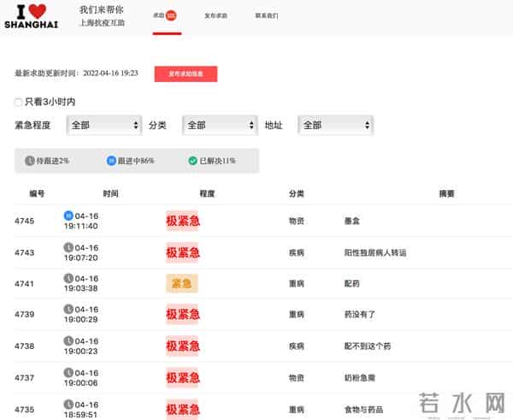The height and width of the screenshot is (420, 513).
Task: Click the 摘要 column header
Action: point(446,194)
